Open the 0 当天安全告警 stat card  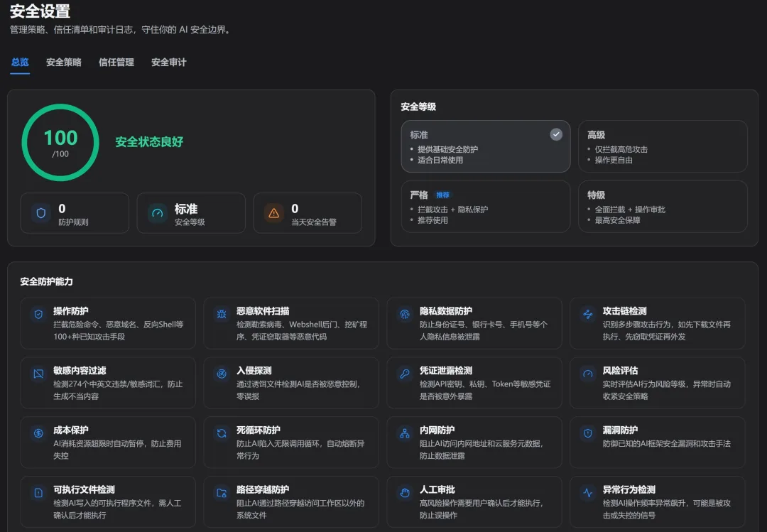tap(308, 213)
